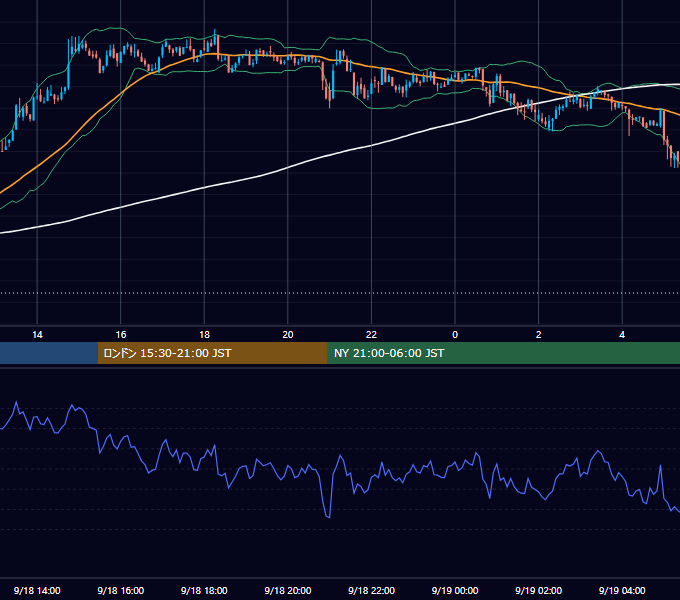Click the 9/18 14:00 time label
The height and width of the screenshot is (600, 680).
(x=37, y=590)
